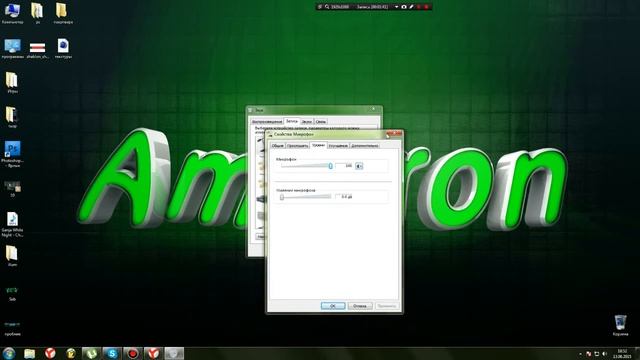Open Communications tab in the Sound window
The height and width of the screenshot is (360, 640).
click(x=321, y=122)
